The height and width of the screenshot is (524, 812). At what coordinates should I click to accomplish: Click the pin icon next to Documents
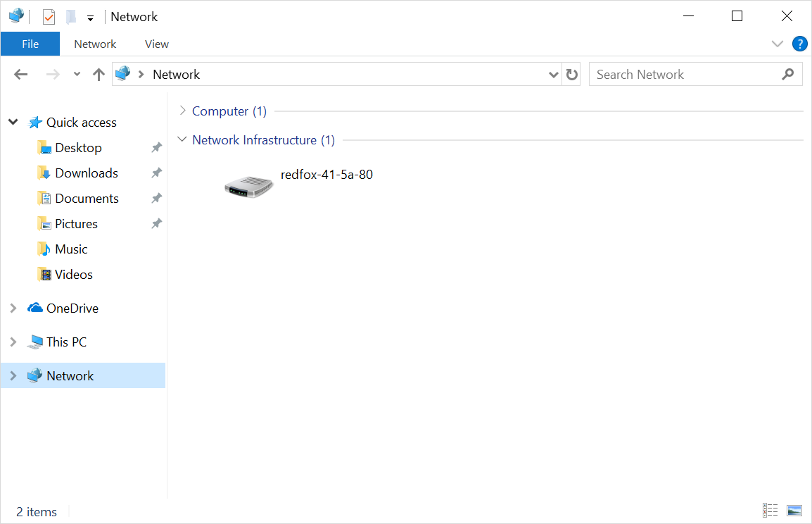point(156,199)
